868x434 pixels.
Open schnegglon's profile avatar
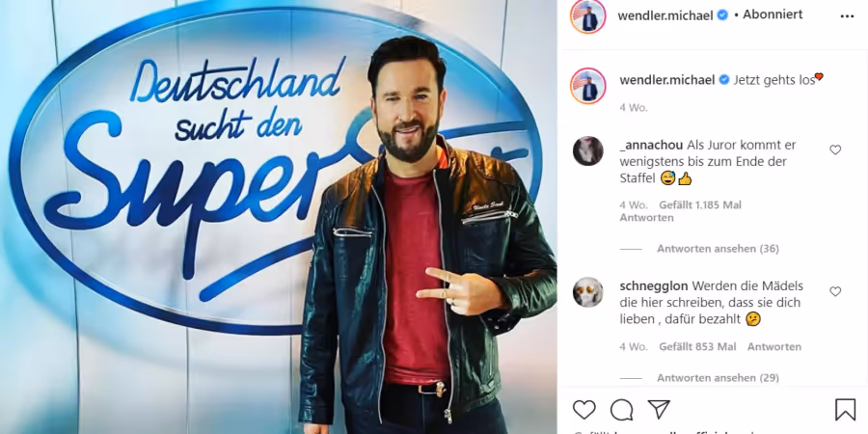pos(588,291)
